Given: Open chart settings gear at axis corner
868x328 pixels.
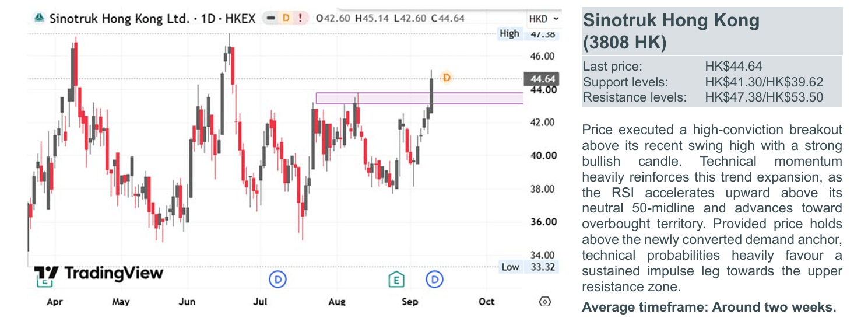Looking at the screenshot, I should point(545,302).
